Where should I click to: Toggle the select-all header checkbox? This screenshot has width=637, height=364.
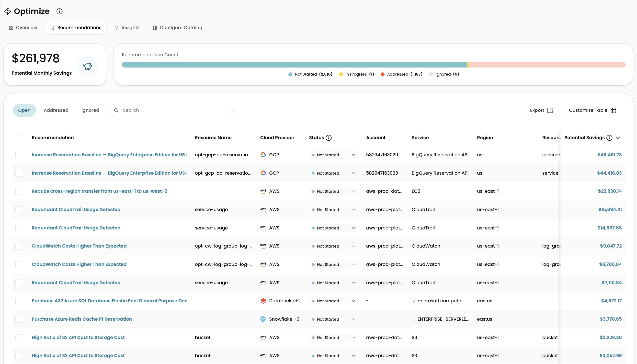[19, 138]
